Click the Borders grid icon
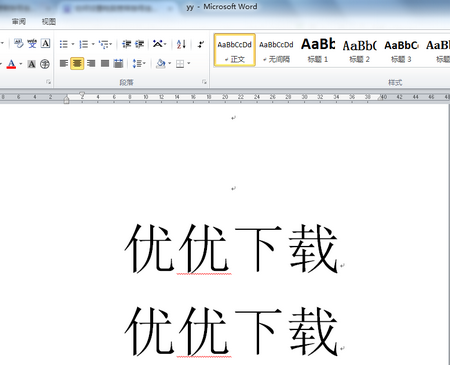450x365 pixels. (180, 63)
